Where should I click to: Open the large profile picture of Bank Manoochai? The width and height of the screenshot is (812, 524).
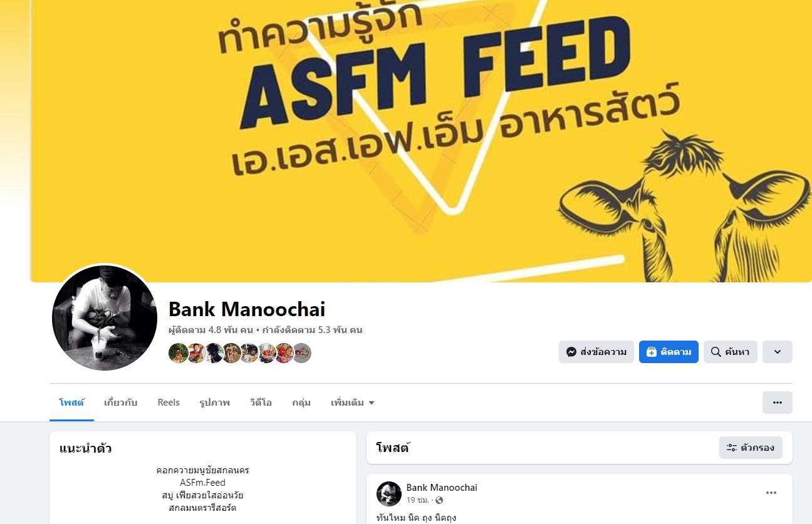(x=105, y=317)
